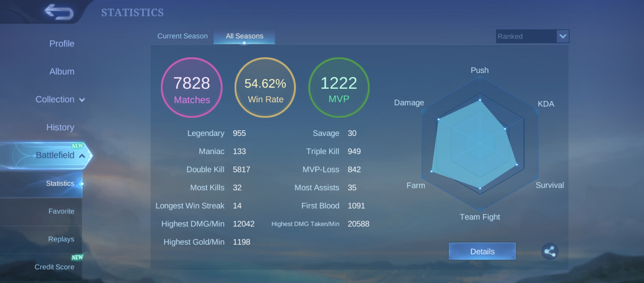Expand the Collection menu

pyautogui.click(x=60, y=99)
